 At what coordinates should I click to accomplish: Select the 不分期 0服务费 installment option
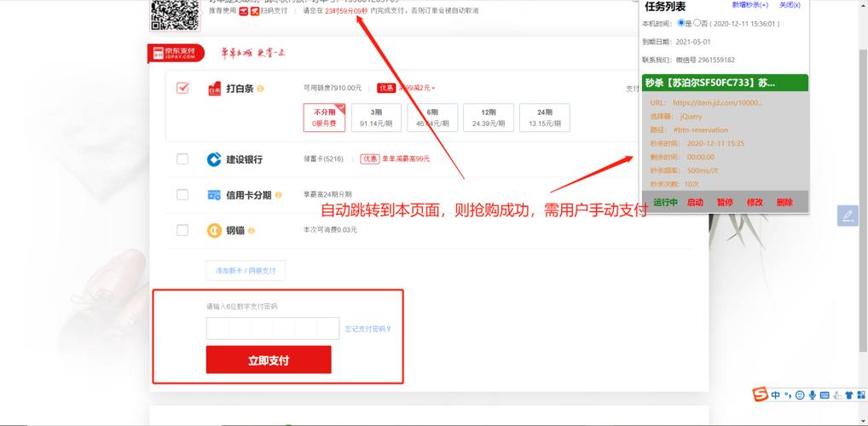tap(324, 118)
